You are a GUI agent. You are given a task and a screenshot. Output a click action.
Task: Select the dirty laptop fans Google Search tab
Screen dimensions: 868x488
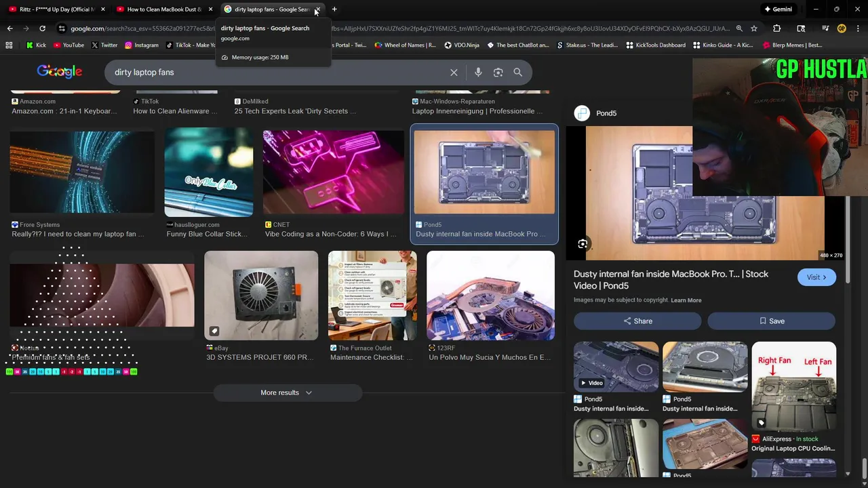pos(271,9)
